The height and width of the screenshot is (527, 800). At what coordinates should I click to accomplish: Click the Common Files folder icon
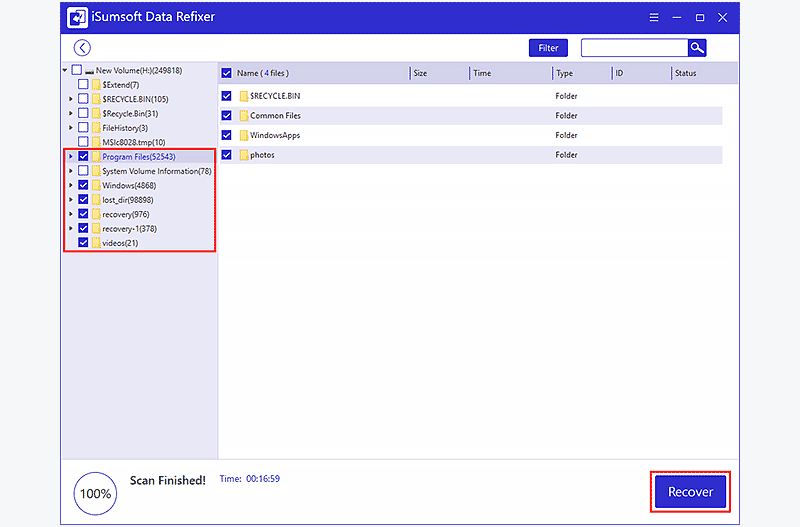pyautogui.click(x=243, y=116)
